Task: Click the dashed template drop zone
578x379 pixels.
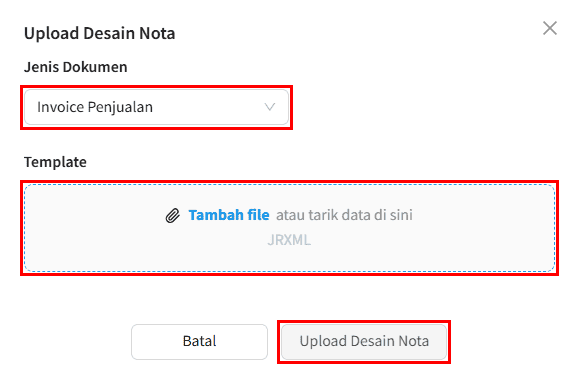Action: click(x=289, y=228)
